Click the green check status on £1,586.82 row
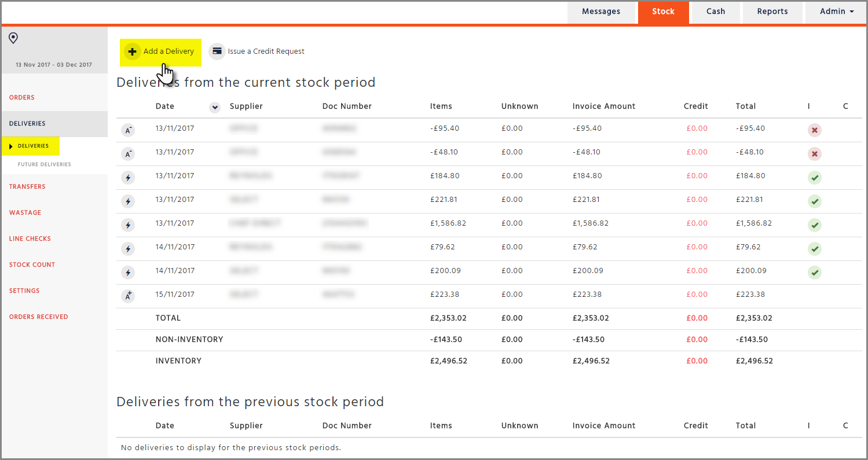Viewport: 868px width, 460px height. tap(815, 225)
